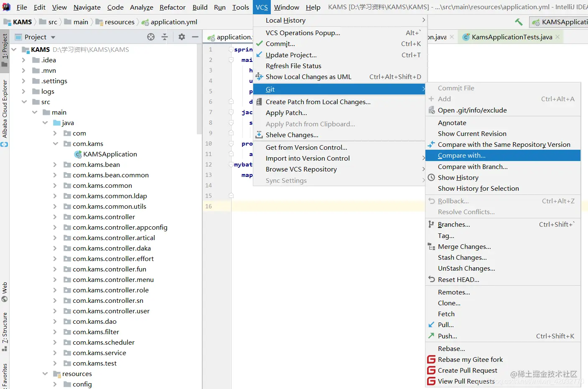The width and height of the screenshot is (588, 389).
Task: Click the resources breadcrumb in navigation bar
Action: click(x=115, y=22)
